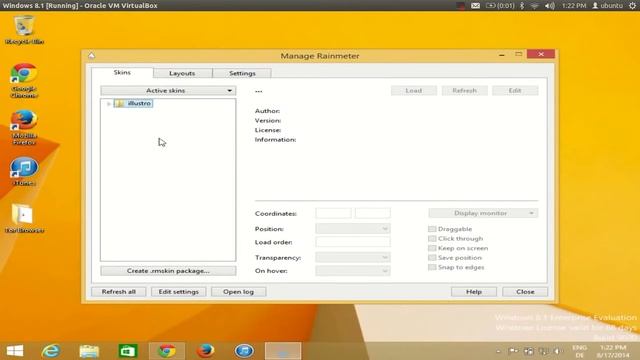This screenshot has height=360, width=640.
Task: Switch to the Settings tab
Action: coord(242,73)
